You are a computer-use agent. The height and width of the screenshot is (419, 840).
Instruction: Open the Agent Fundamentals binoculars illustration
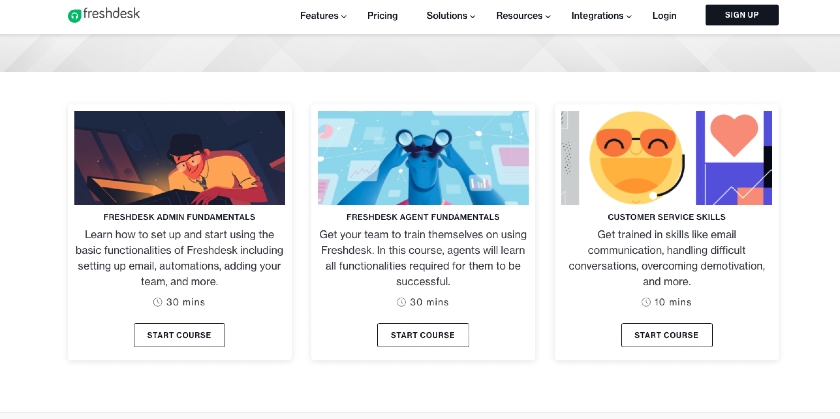(x=423, y=158)
